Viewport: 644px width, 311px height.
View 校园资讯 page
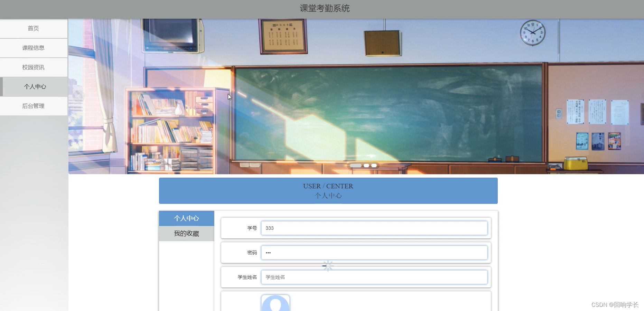[x=33, y=67]
